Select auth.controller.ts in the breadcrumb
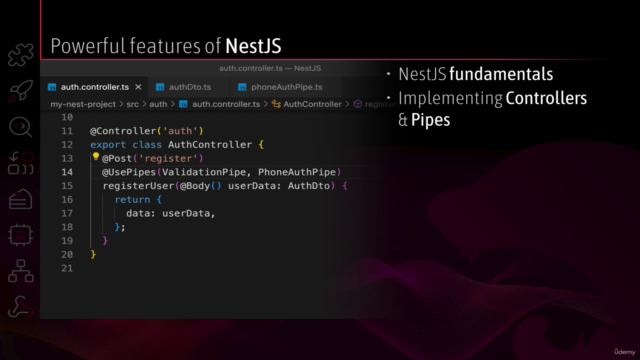This screenshot has height=360, width=640. pos(226,104)
